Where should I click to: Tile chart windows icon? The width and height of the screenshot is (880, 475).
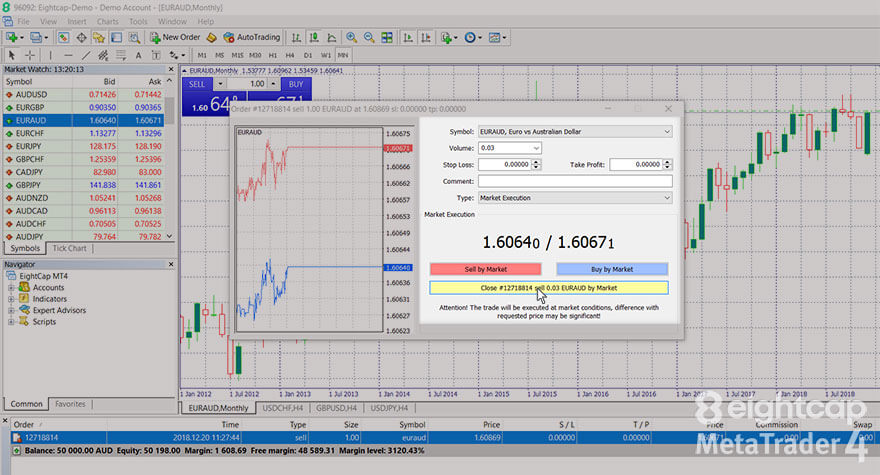pos(387,38)
